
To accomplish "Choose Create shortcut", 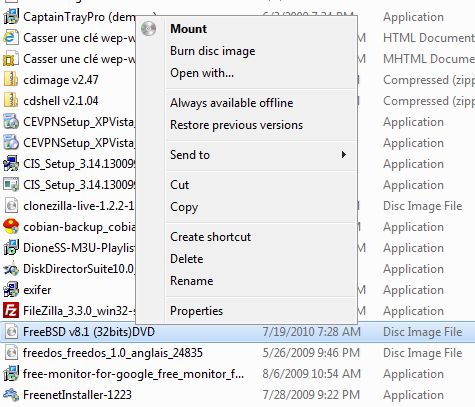I will 211,237.
